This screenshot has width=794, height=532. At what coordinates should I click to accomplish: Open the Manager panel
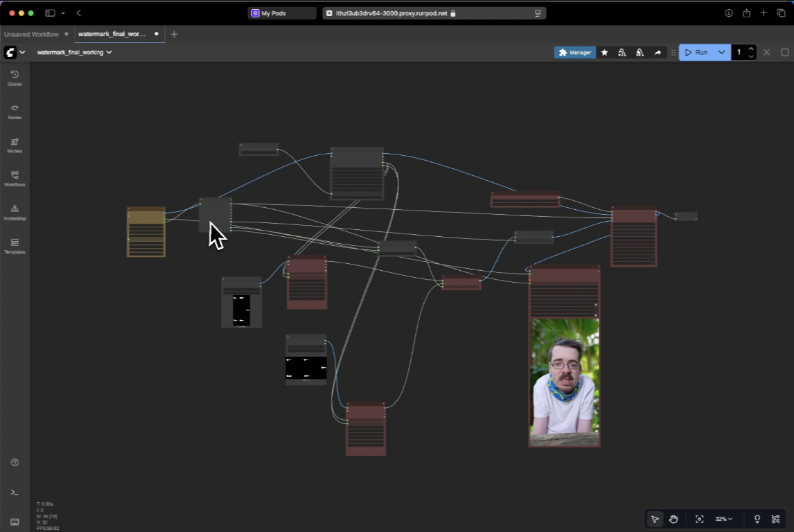coord(575,52)
